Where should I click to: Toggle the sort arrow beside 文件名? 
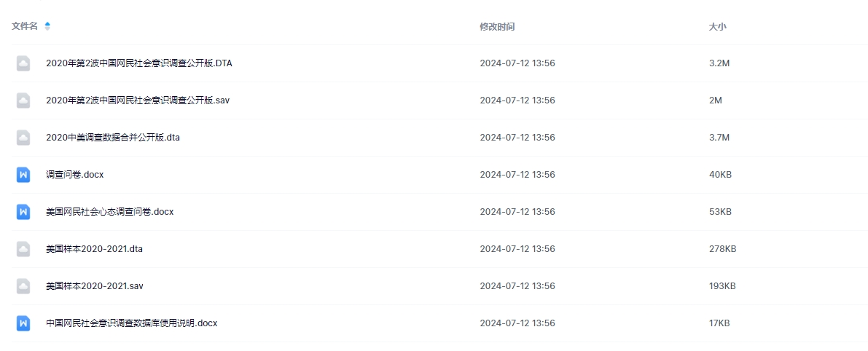click(47, 26)
